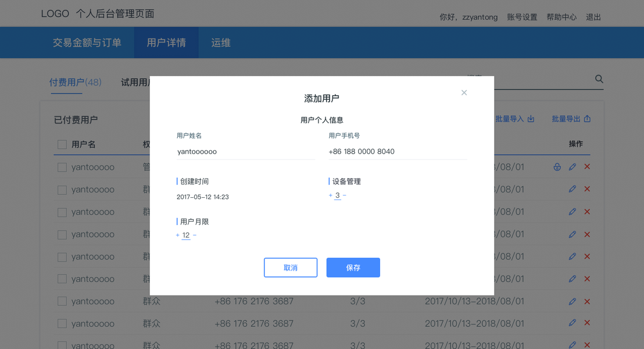Click the 用户月限 label
Screen dimensions: 644x349
194,222
